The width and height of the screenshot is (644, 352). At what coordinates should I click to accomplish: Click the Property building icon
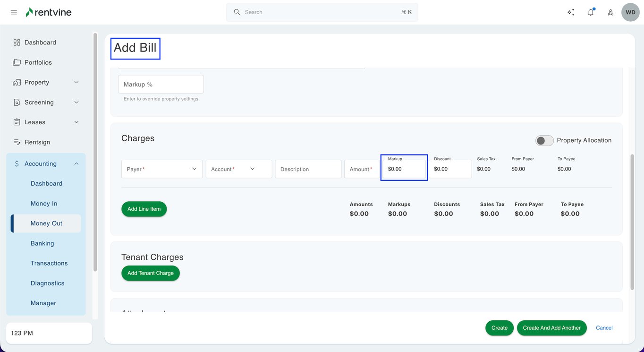tap(17, 82)
